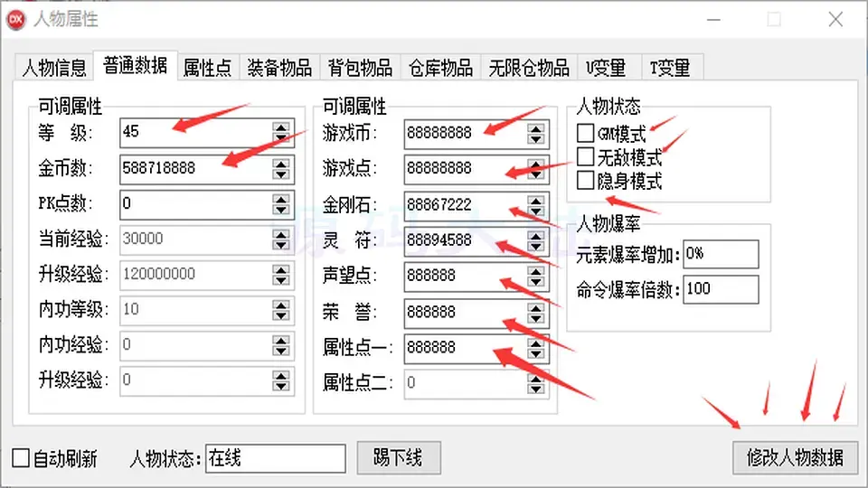Open the 无限仓物品 tab

pos(529,68)
